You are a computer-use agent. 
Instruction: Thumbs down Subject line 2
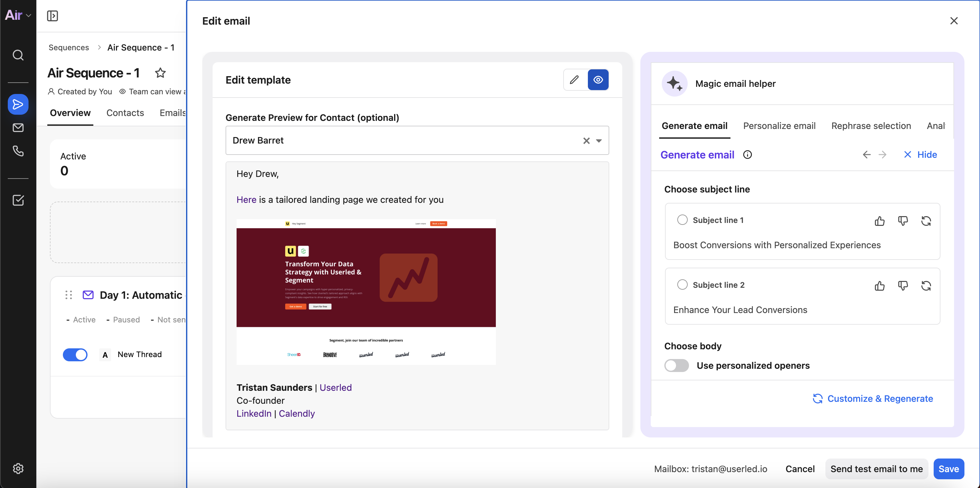pos(903,285)
